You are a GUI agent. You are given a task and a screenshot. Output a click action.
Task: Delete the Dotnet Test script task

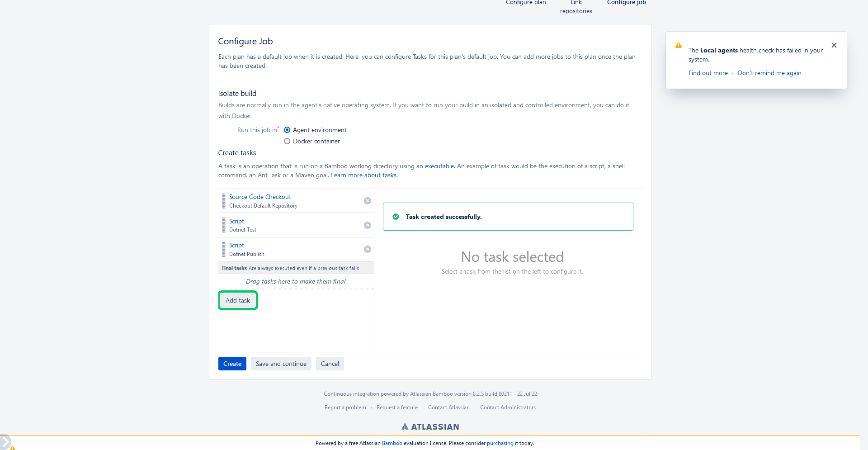[368, 225]
